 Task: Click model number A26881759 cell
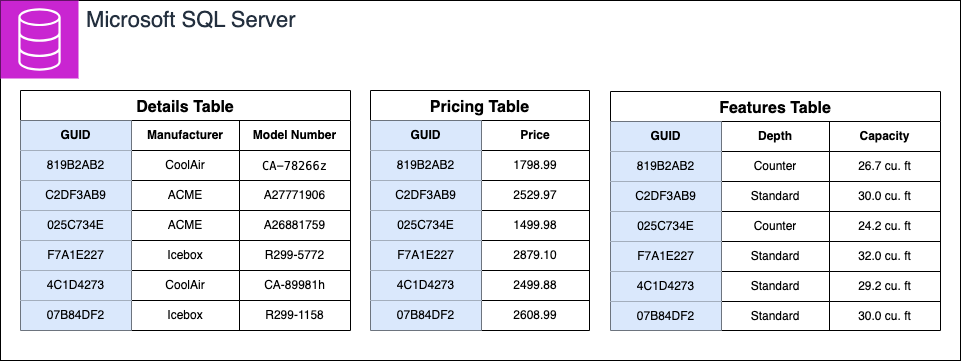pyautogui.click(x=295, y=226)
